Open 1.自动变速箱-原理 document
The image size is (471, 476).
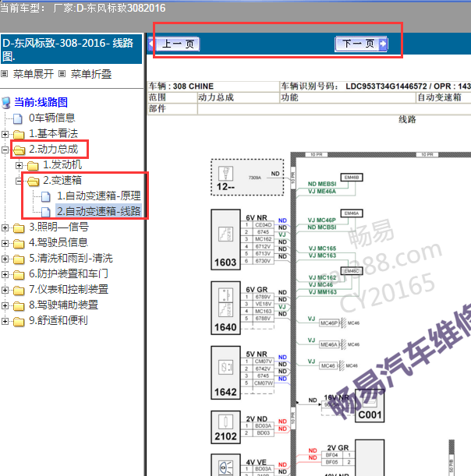tap(99, 196)
